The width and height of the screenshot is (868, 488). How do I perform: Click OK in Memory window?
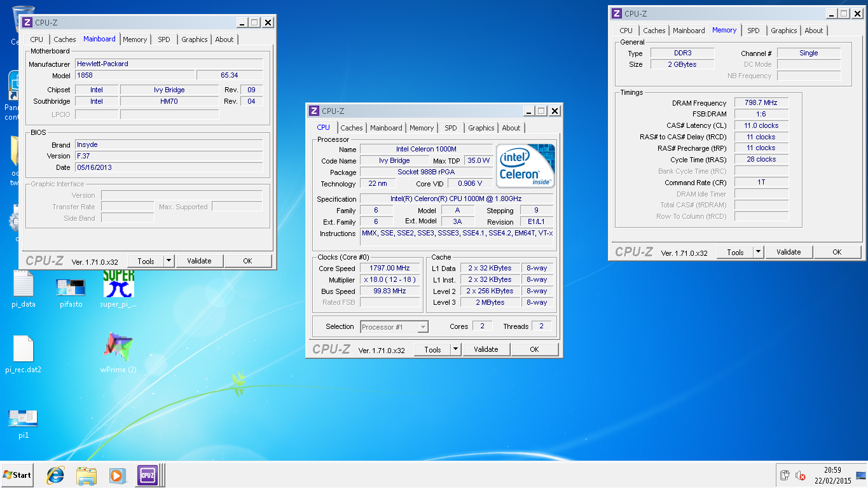[837, 252]
